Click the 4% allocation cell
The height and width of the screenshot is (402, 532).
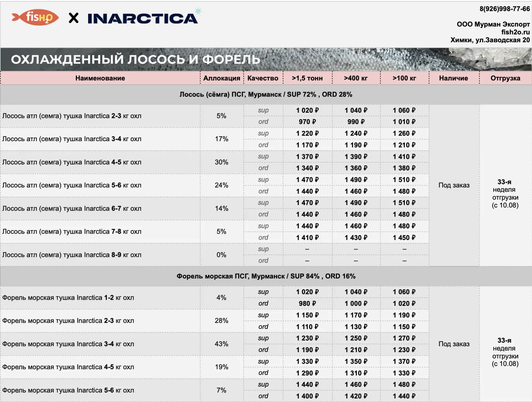pyautogui.click(x=222, y=298)
